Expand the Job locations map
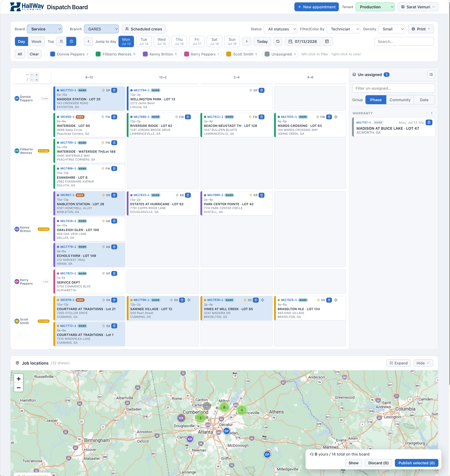The width and height of the screenshot is (450, 476). coord(398,363)
